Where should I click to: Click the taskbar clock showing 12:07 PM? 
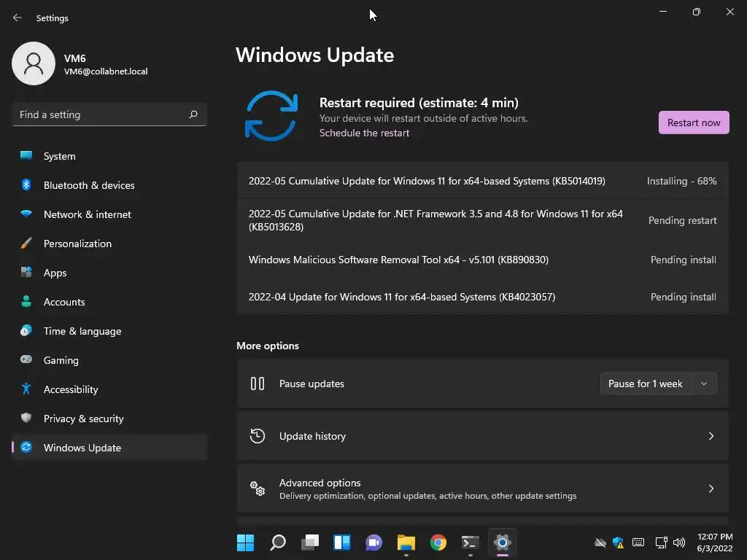pos(715,542)
